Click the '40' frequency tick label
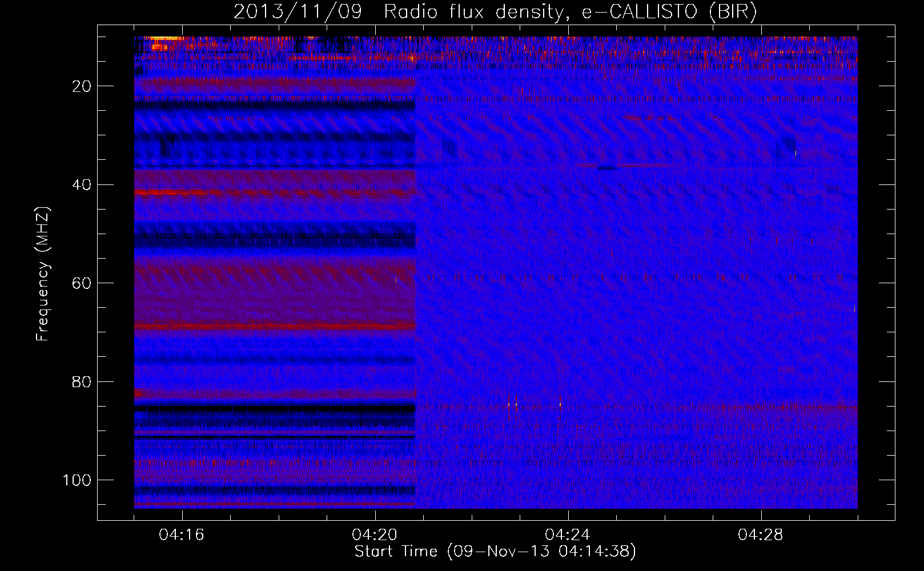The width and height of the screenshot is (924, 571). click(x=82, y=185)
